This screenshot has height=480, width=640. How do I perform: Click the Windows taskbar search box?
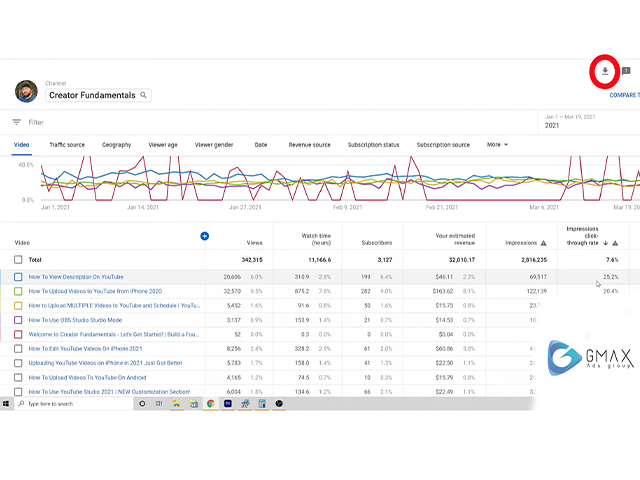pyautogui.click(x=74, y=404)
